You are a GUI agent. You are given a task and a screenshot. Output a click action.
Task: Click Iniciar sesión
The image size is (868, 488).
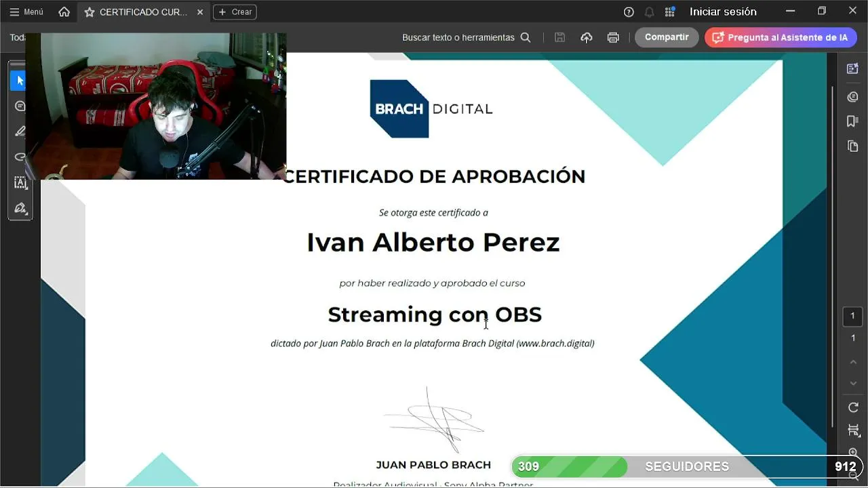[723, 12]
